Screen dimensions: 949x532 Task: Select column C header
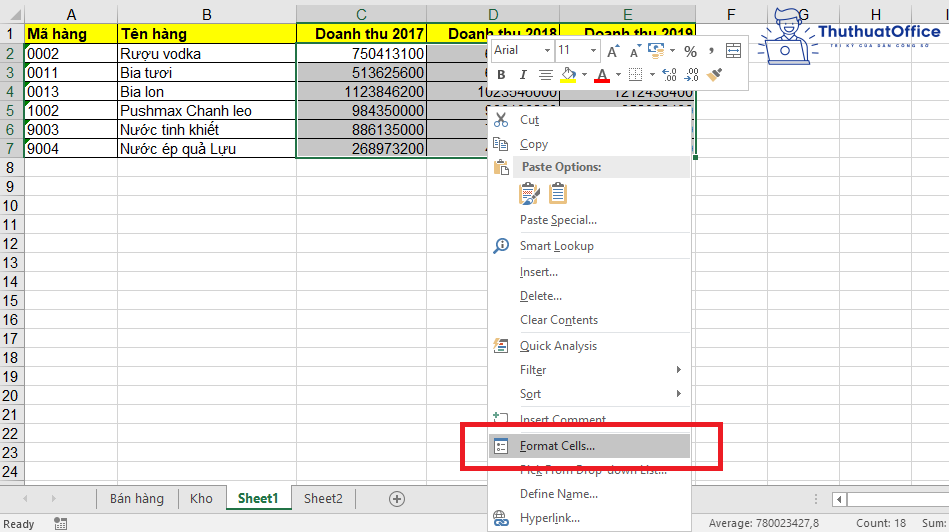361,14
